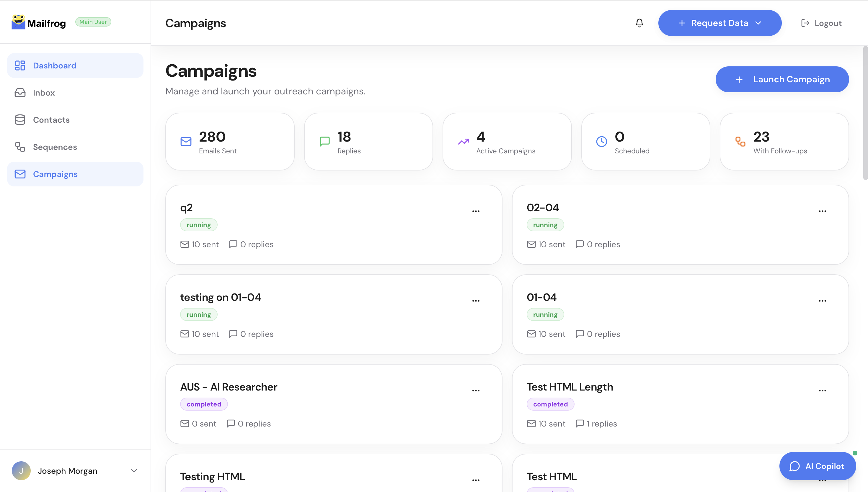868x492 pixels.
Task: Click the Mailfrog frog logo
Action: (18, 22)
